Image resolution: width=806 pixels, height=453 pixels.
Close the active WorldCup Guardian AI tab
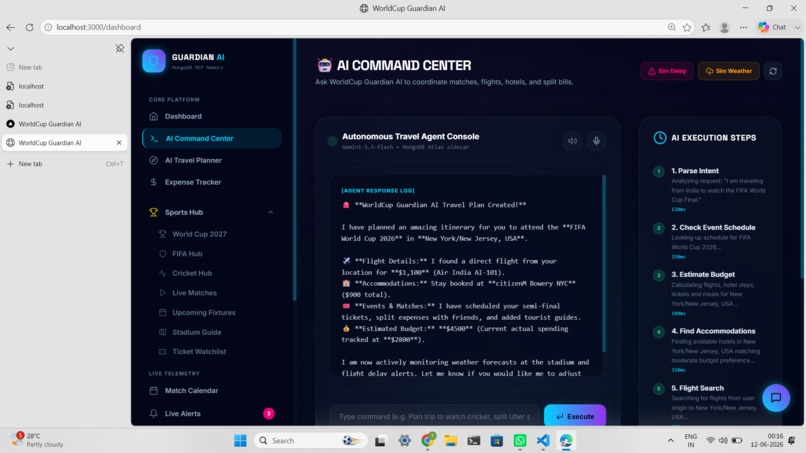pos(119,143)
